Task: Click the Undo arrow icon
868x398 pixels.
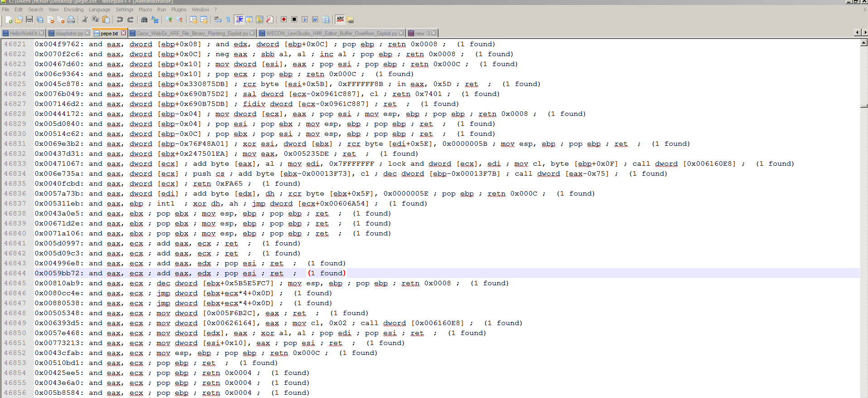Action: [120, 19]
